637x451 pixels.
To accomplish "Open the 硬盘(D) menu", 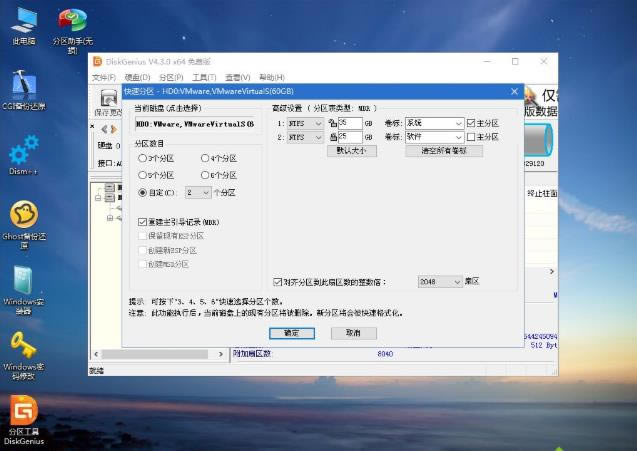I will 137,77.
